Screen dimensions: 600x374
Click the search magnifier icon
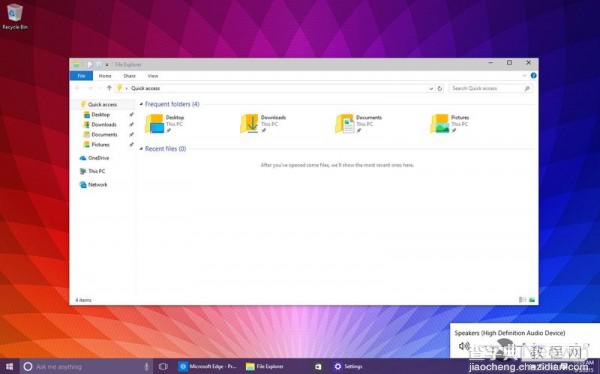[x=527, y=88]
